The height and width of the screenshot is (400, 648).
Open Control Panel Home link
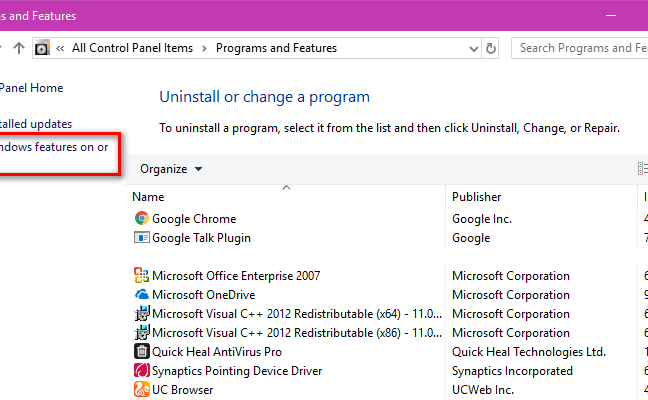(31, 88)
